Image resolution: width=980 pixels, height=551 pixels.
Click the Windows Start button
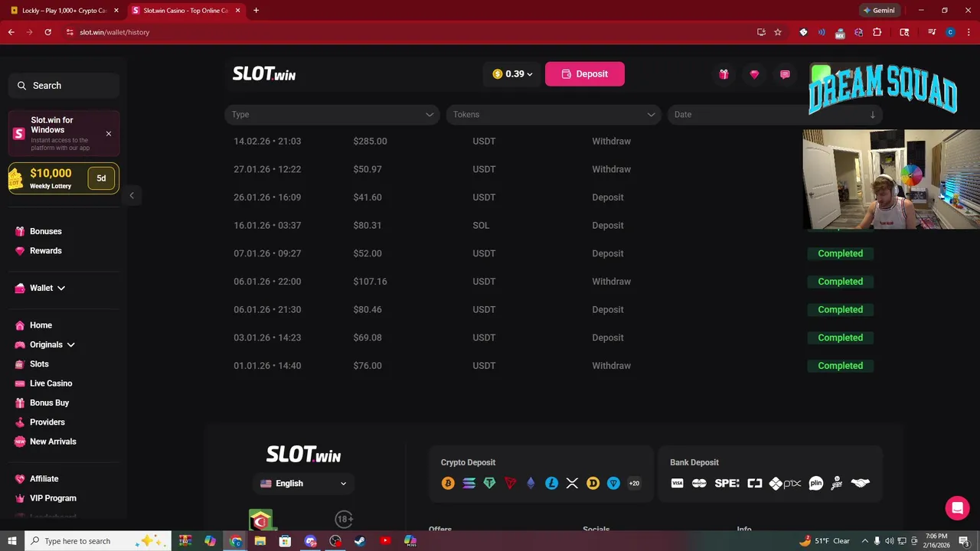click(11, 541)
